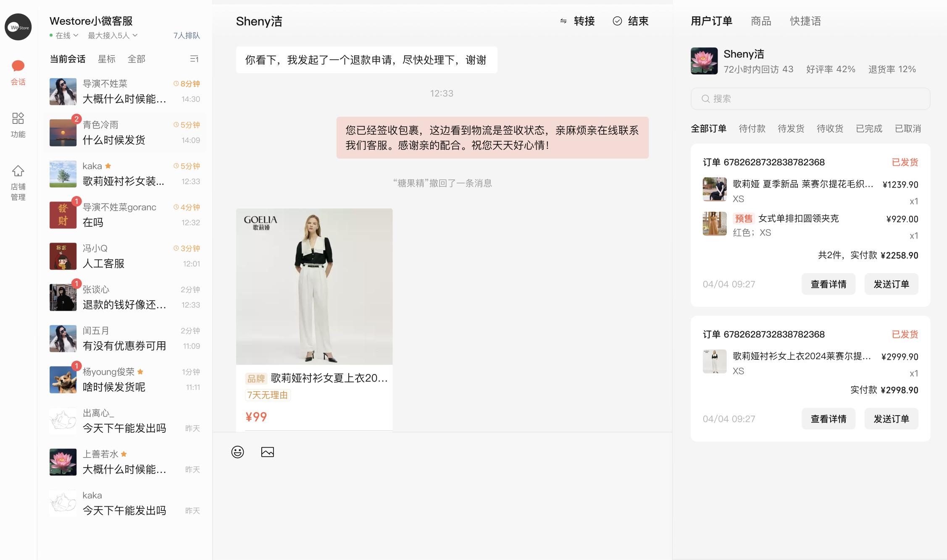Click the product title 歌莉娅衬衫女夏上衣 in chat
Image resolution: width=947 pixels, height=560 pixels.
[x=329, y=378]
